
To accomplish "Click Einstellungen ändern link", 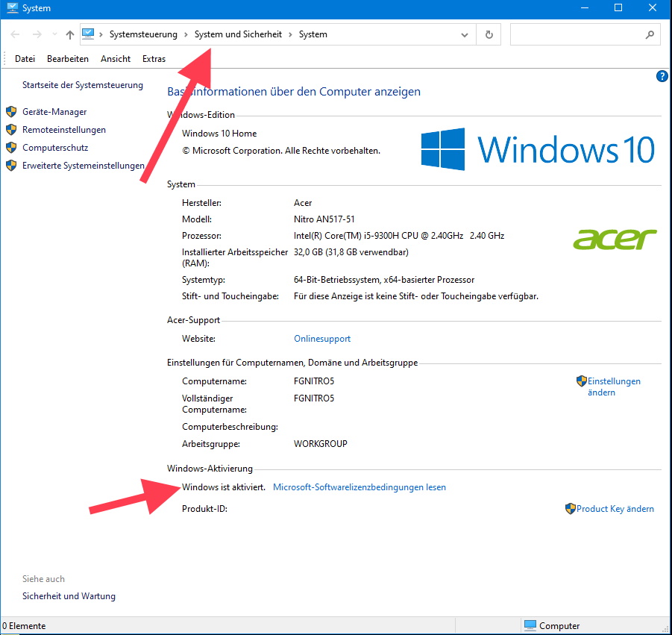I will coord(614,387).
